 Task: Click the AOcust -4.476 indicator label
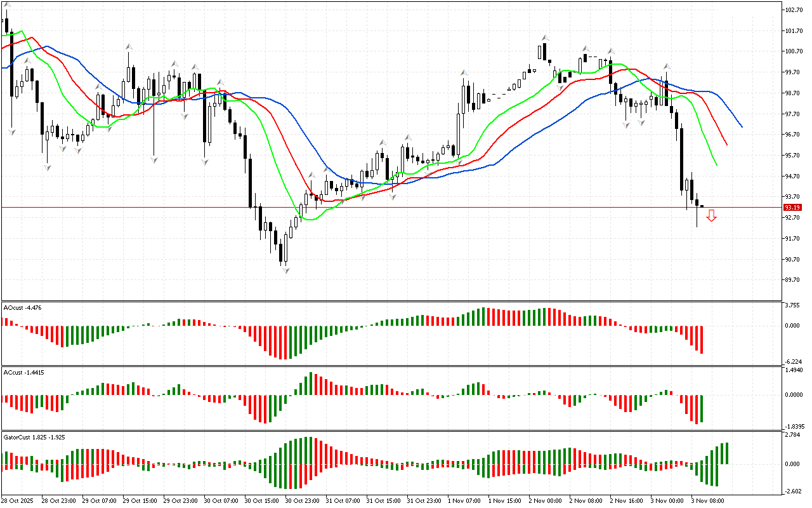click(23, 308)
